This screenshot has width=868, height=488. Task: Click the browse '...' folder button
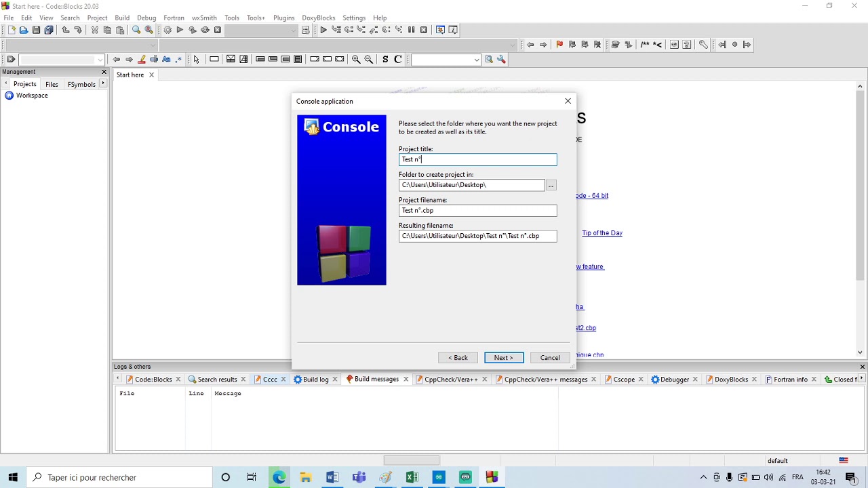click(551, 185)
